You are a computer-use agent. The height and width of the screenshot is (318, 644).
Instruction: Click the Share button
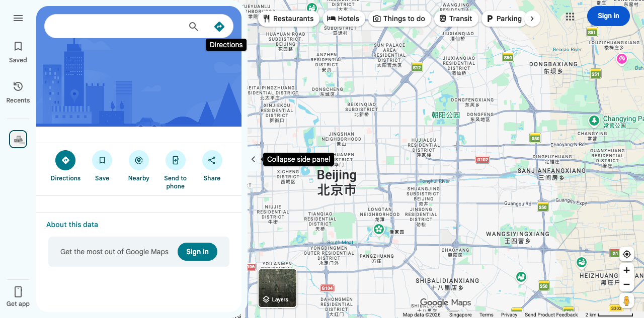coord(212,160)
